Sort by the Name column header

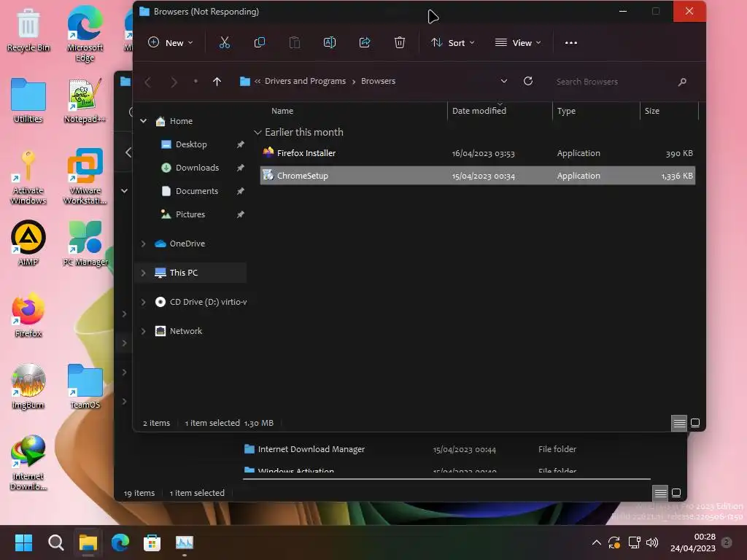(282, 111)
